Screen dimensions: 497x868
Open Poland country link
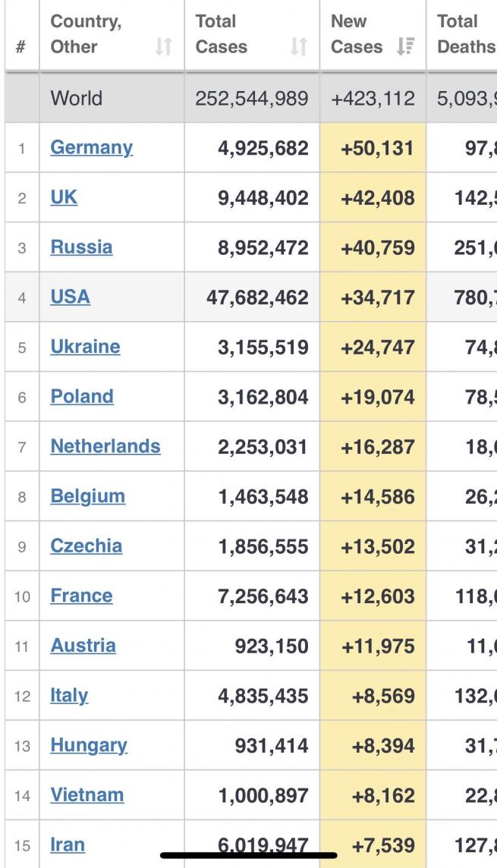point(82,397)
